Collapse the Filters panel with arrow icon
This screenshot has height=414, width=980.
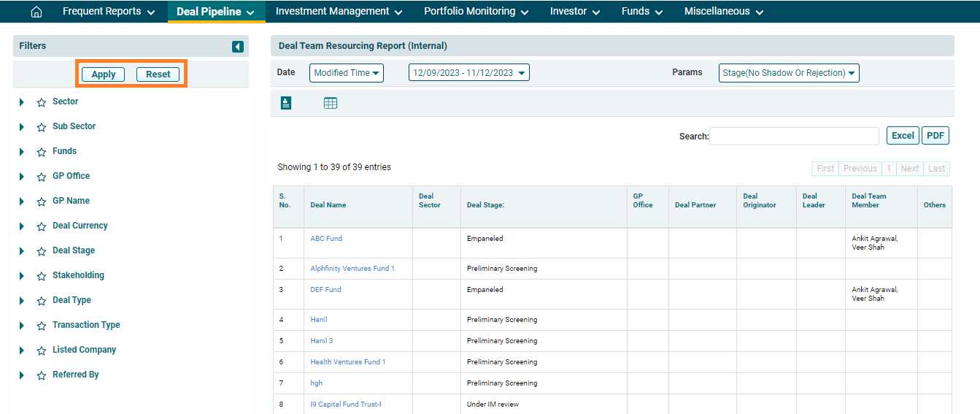point(238,47)
